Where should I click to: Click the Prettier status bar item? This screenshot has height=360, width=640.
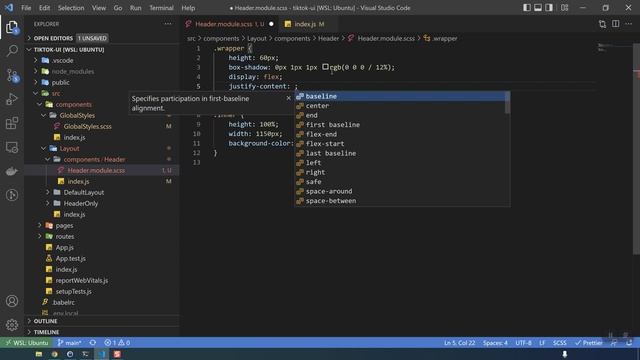589,343
